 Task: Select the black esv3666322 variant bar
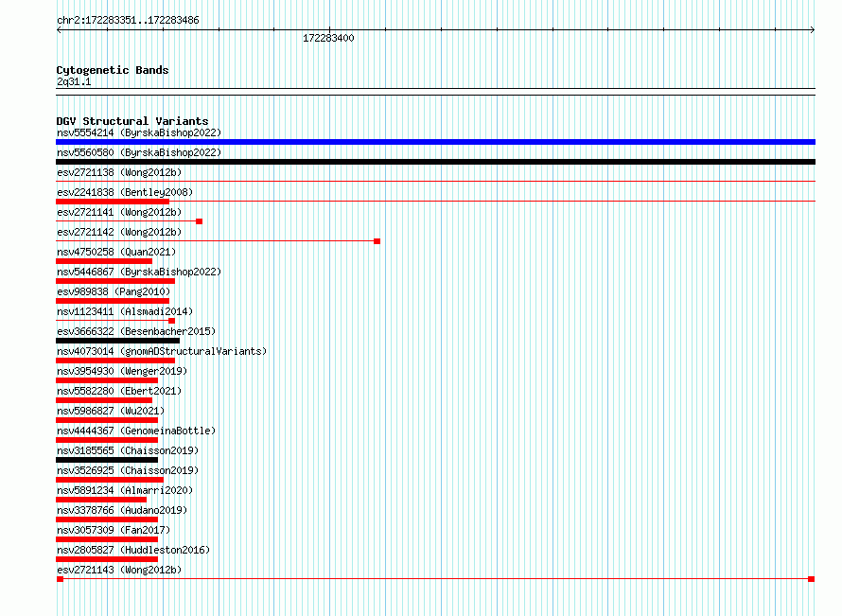click(117, 341)
